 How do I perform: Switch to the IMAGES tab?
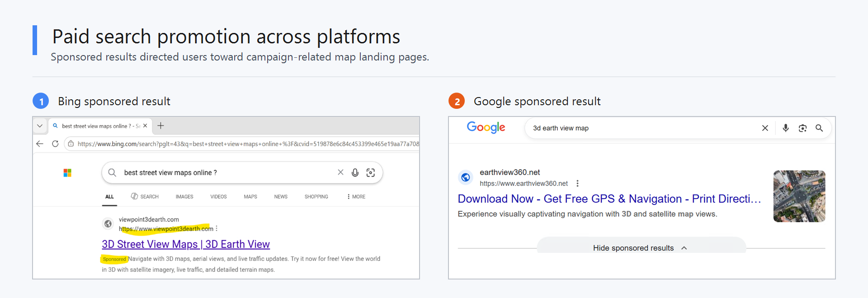(x=184, y=197)
